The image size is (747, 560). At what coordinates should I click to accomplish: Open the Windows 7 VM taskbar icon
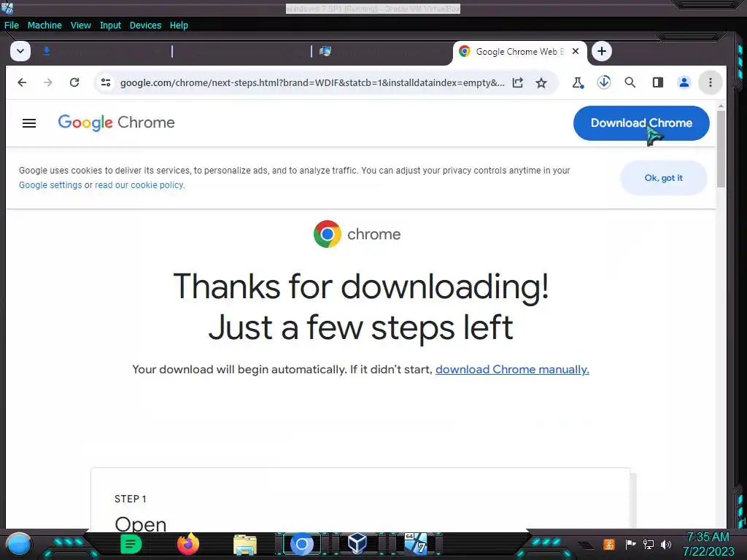click(x=415, y=544)
